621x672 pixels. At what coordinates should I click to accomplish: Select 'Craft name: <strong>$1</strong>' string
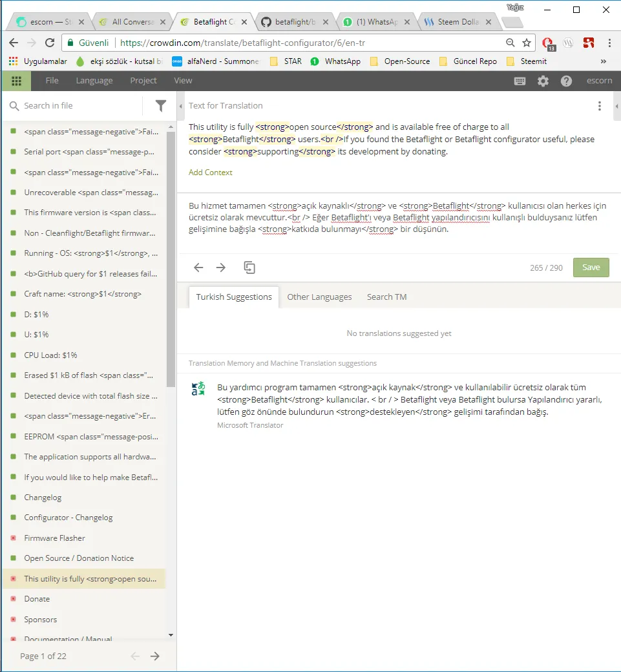coord(85,294)
